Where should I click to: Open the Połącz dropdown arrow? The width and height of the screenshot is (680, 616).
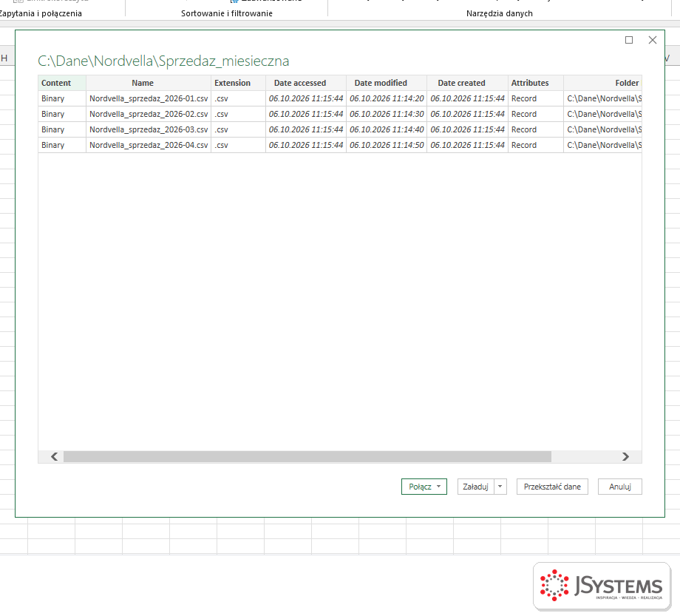438,487
